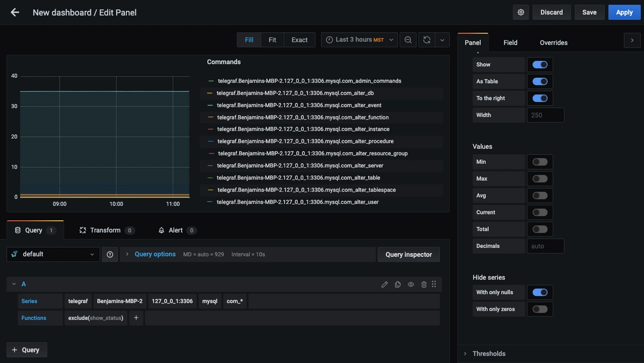This screenshot has height=363, width=644.
Task: Select the Benjamins-MBP-2 series segment
Action: [x=120, y=301]
